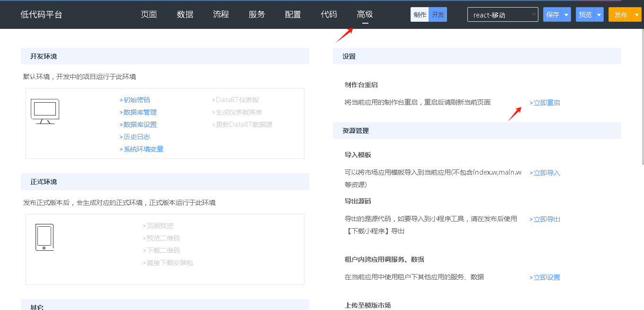Click the greyed DataRT仪表板 link
Screen dimensions: 644x310
[235, 100]
